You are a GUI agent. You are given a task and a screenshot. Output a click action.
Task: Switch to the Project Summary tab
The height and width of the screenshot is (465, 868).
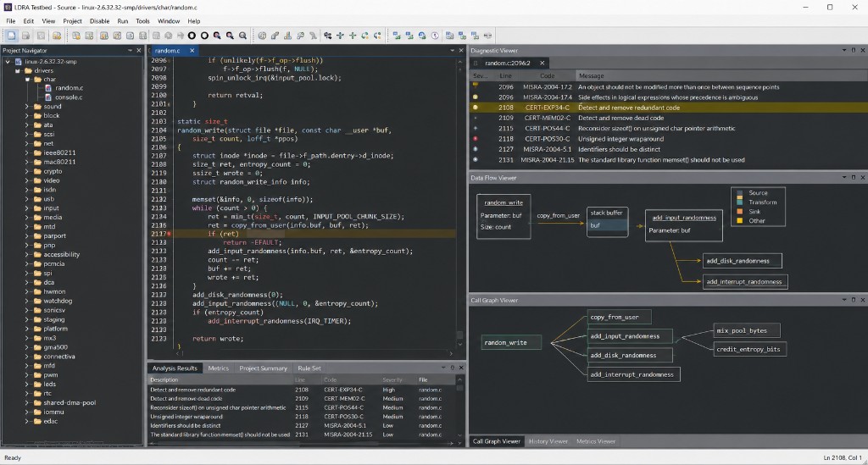(263, 368)
